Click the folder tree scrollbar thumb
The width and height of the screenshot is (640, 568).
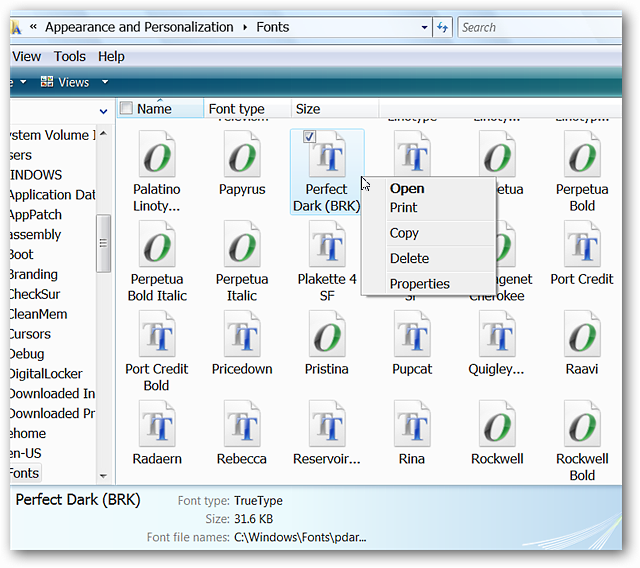tap(103, 243)
